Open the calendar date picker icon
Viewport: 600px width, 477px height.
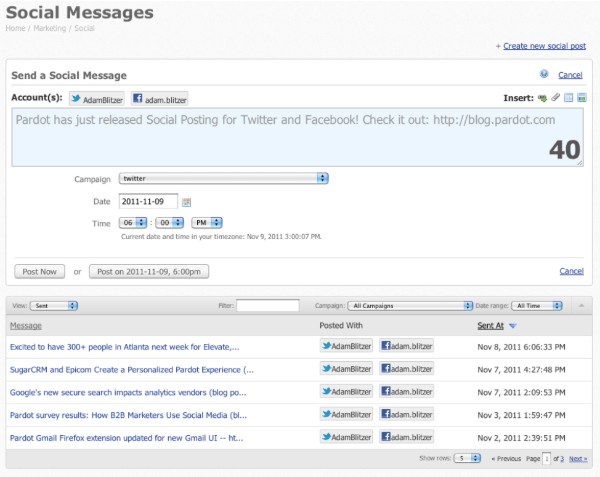point(186,202)
